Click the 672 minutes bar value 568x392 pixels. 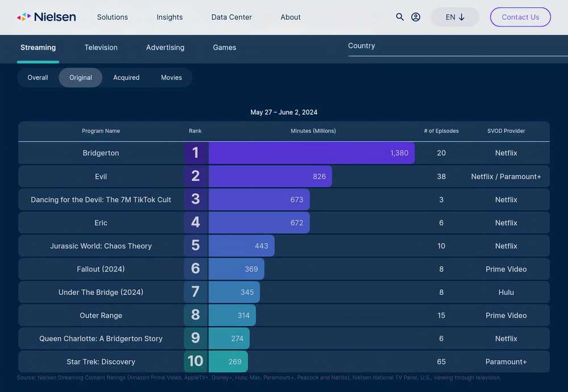296,223
